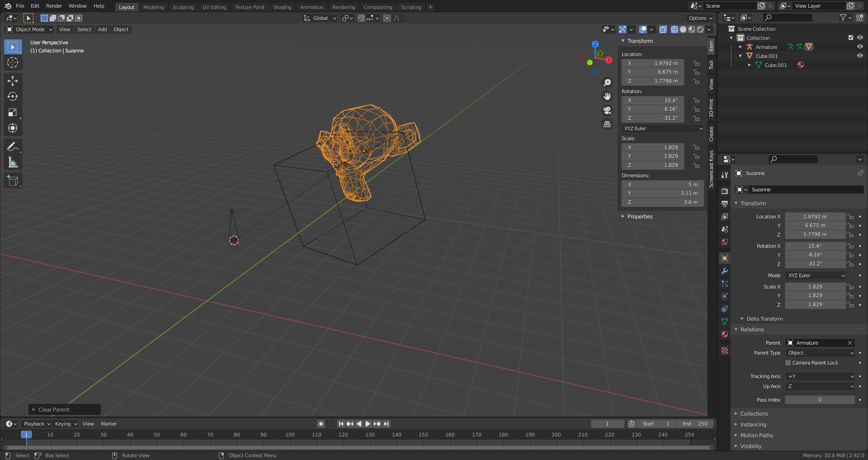Expand the Motion Paths panel
Viewport: 868px width, 460px height.
click(x=756, y=436)
